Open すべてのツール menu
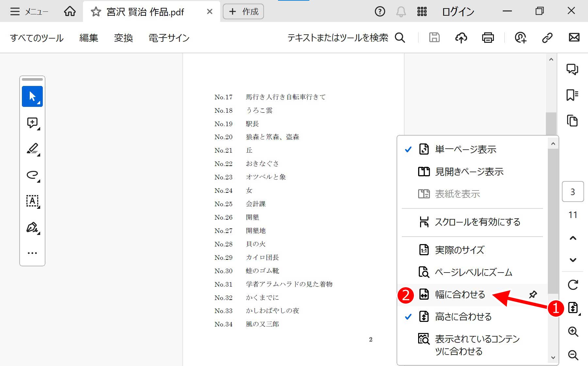This screenshot has height=366, width=588. [x=37, y=38]
